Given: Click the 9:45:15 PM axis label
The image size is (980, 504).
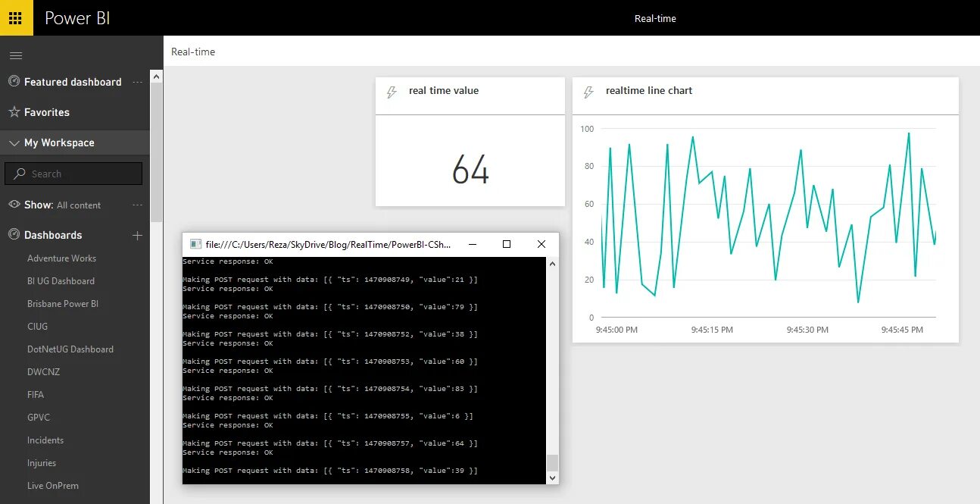Looking at the screenshot, I should (x=712, y=330).
